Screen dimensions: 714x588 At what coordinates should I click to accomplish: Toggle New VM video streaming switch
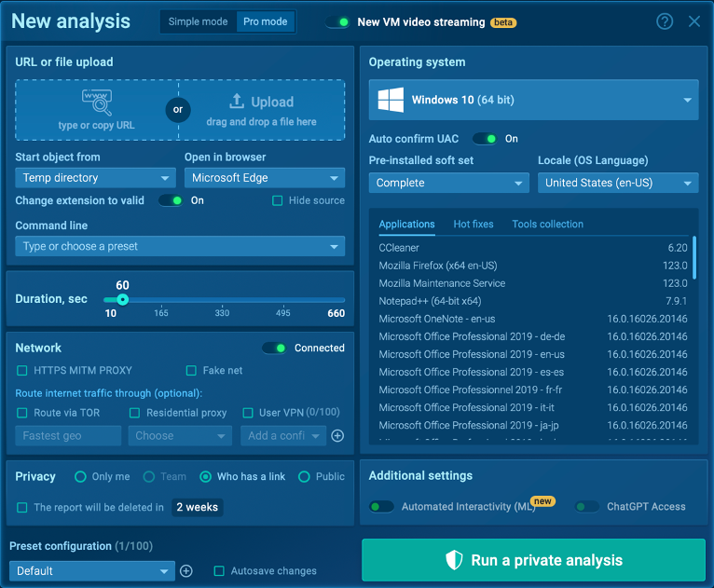pos(337,21)
